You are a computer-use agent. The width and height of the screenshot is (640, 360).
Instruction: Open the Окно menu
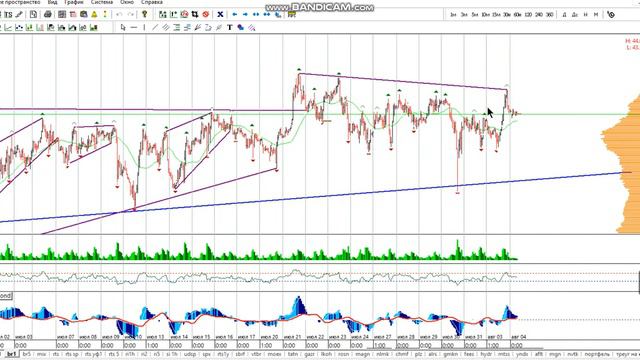coord(127,2)
